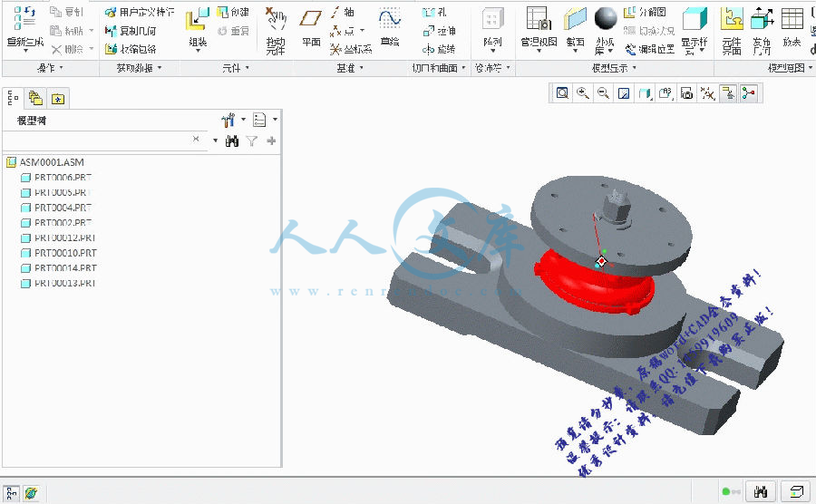Click the Drag Components (拖动元件) icon
Viewport: 816px width, 504px height.
coord(276,20)
